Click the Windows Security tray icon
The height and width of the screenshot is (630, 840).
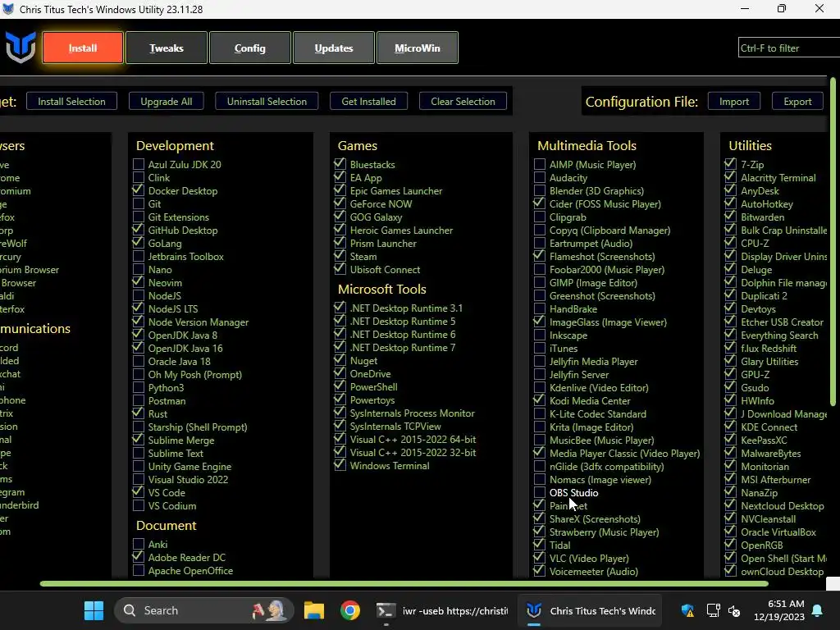pos(687,610)
